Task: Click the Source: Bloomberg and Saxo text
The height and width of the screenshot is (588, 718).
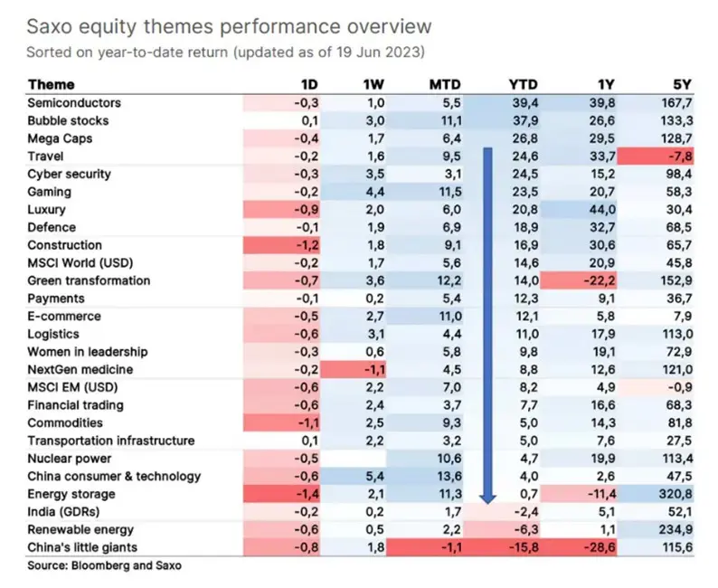Action: (103, 564)
